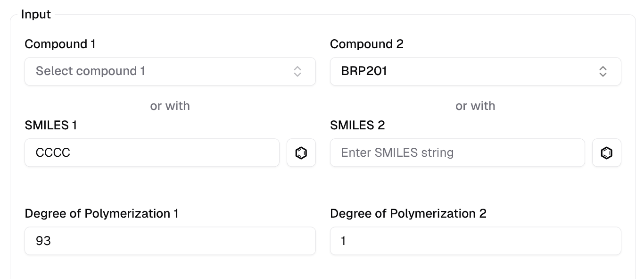The image size is (644, 279).
Task: Click the SMILES 1 field containing CCCC
Action: [x=152, y=152]
